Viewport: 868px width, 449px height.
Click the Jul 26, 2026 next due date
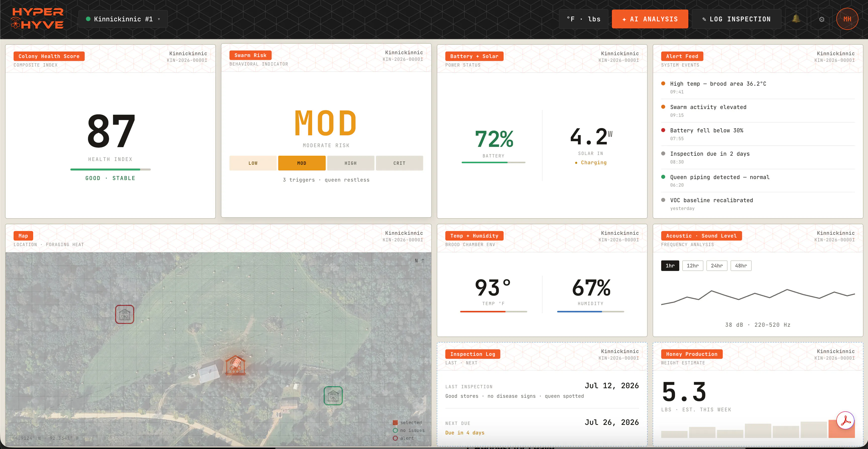coord(612,422)
